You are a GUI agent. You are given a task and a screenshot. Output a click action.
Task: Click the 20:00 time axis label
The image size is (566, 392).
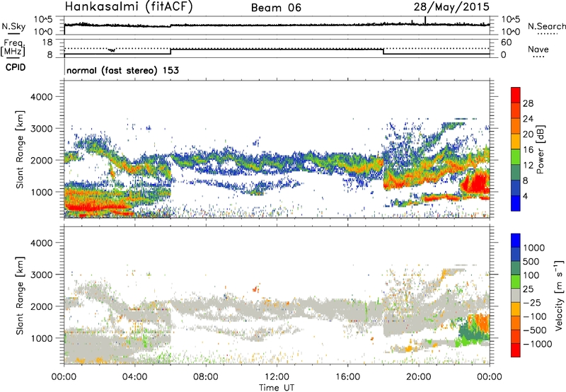419,377
